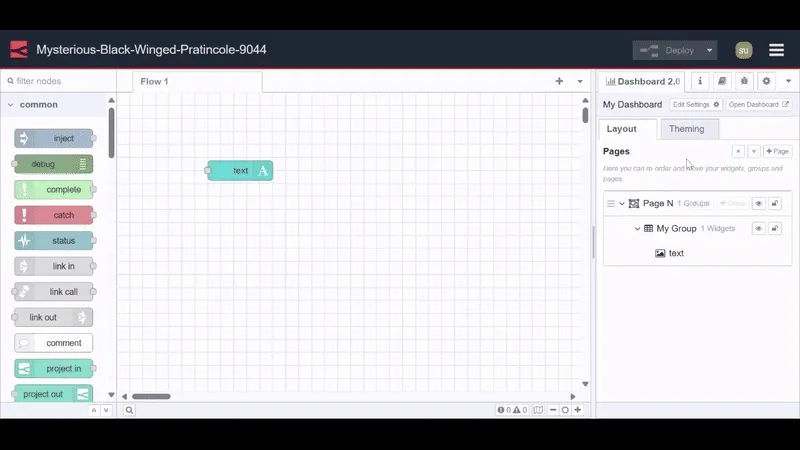Switch to the Layout tab

click(x=628, y=129)
